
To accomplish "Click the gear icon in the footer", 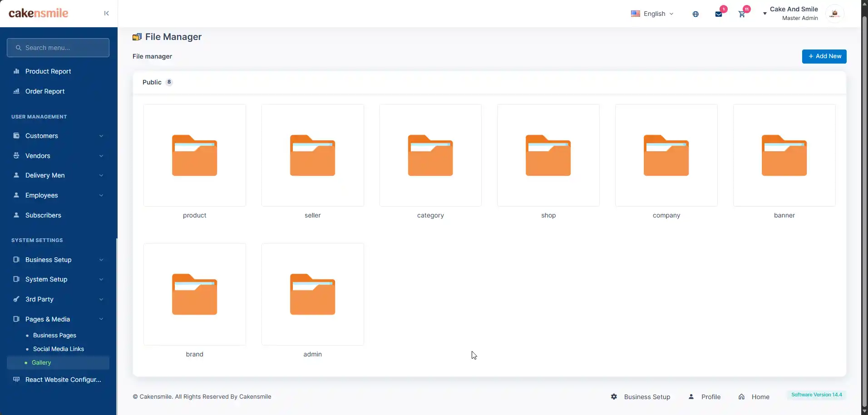I will coord(614,397).
